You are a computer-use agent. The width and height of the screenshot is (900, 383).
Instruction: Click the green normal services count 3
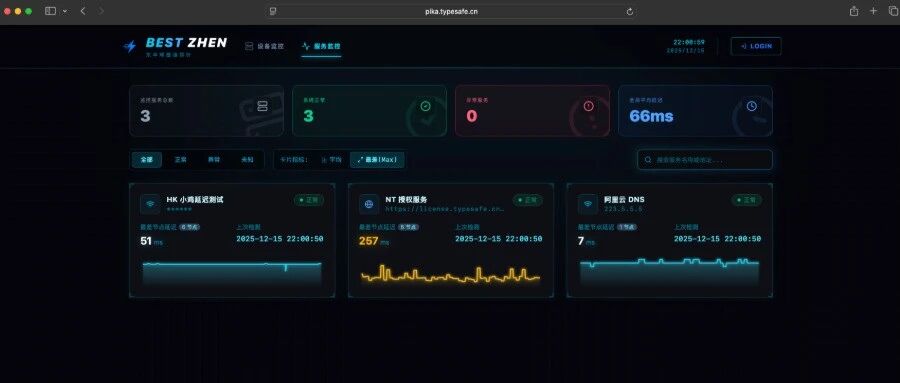coord(308,117)
